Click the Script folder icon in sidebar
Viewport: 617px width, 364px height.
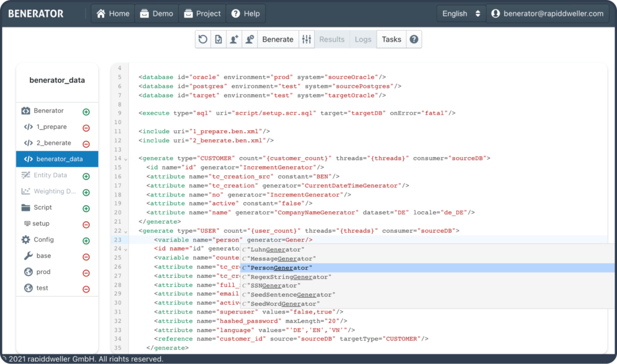(x=25, y=207)
